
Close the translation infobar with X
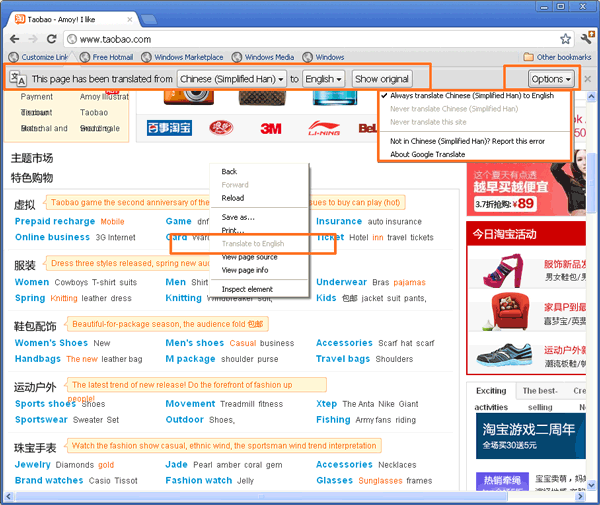587,79
